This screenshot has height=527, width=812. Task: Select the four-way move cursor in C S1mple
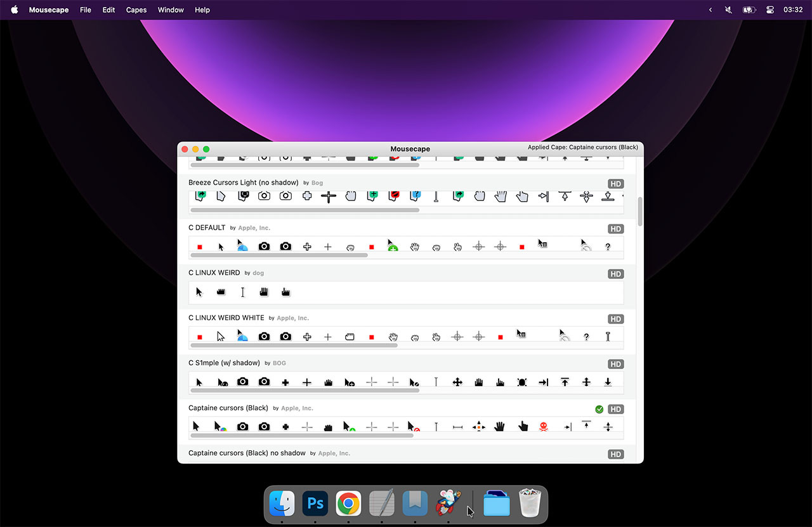(x=457, y=382)
